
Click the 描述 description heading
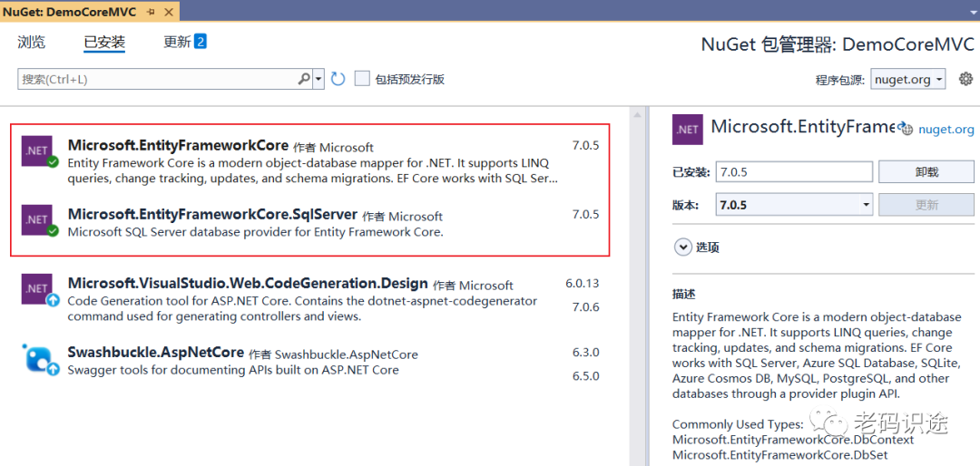pyautogui.click(x=684, y=294)
